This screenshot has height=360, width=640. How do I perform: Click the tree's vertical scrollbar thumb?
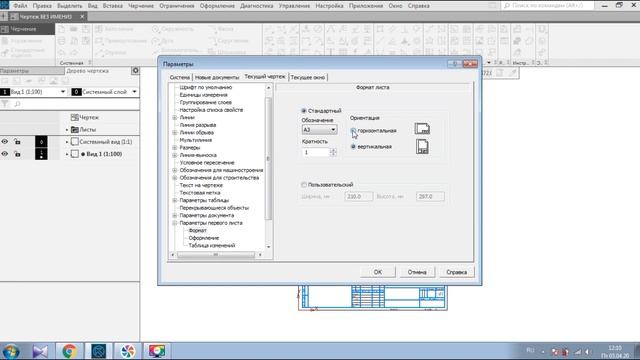pyautogui.click(x=268, y=158)
